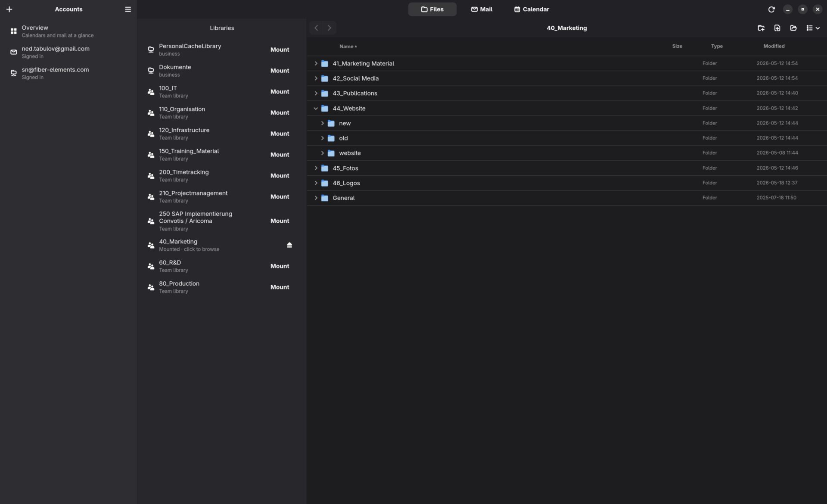
Task: Select the 'old' subfolder name
Action: click(343, 138)
